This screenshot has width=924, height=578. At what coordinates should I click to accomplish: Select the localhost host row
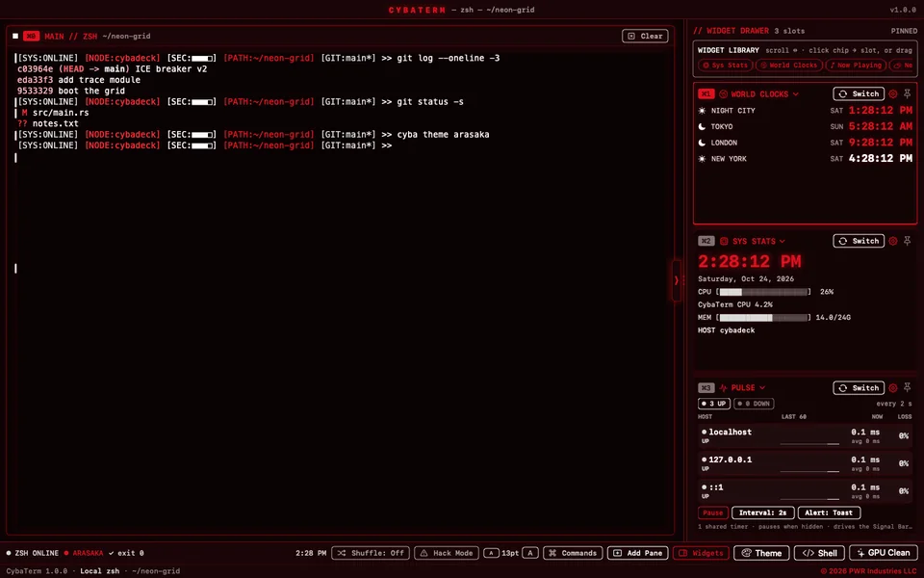805,435
